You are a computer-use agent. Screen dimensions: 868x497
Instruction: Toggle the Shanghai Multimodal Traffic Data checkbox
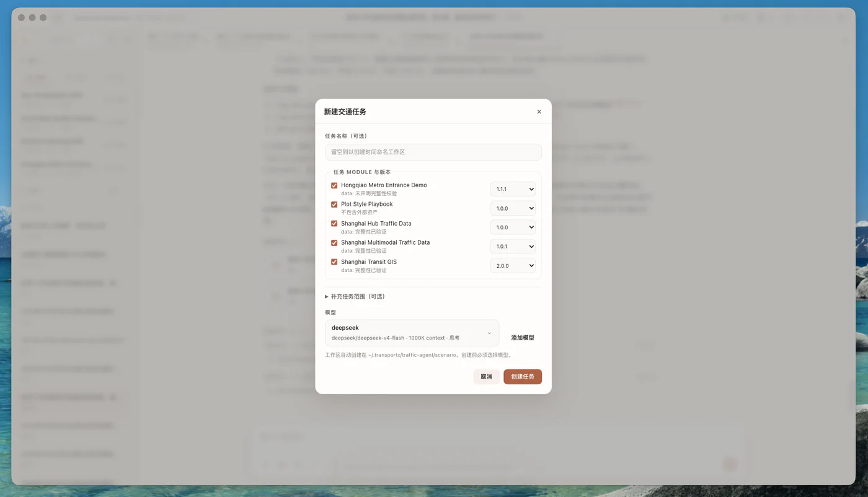334,243
